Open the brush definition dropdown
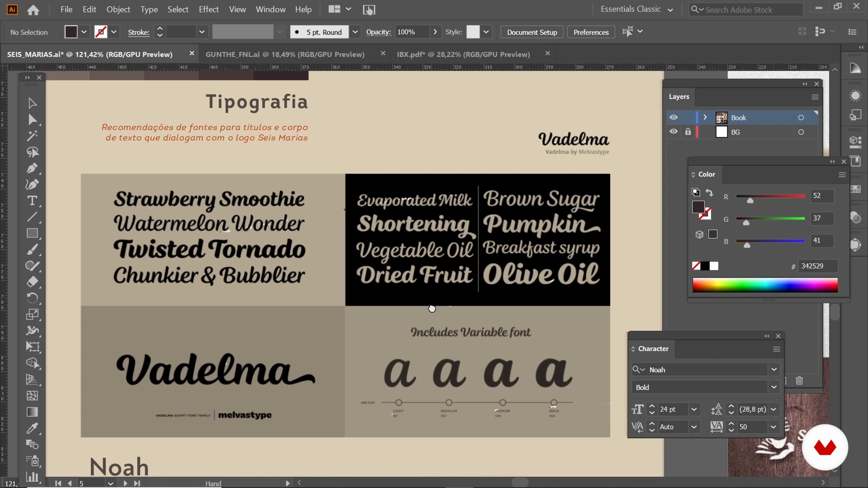The image size is (868, 488). [x=355, y=32]
